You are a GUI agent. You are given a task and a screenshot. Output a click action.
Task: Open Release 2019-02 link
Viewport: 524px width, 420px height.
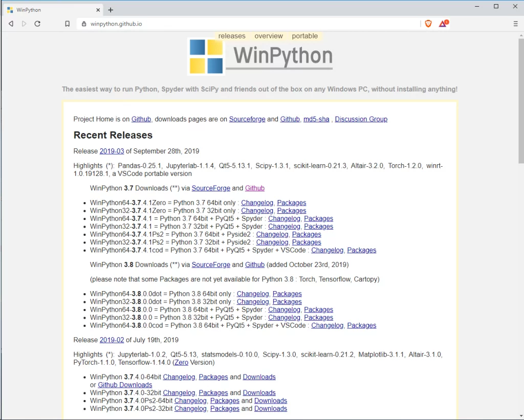pos(112,340)
